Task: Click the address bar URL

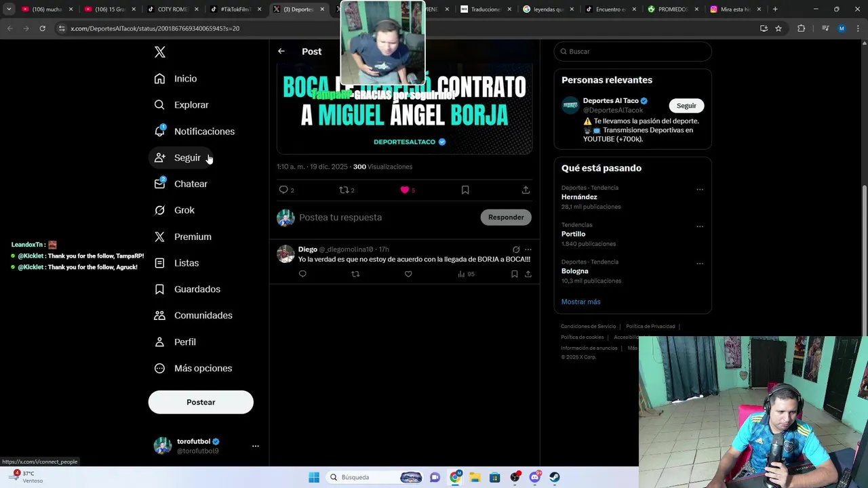Action: point(155,28)
